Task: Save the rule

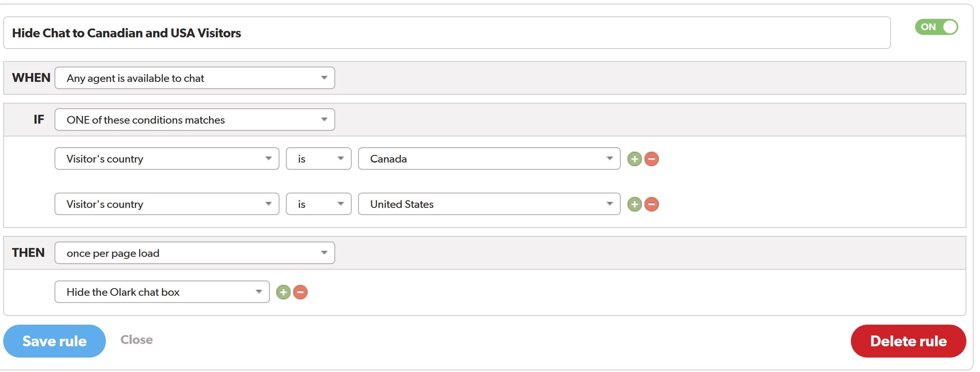Action: tap(54, 341)
